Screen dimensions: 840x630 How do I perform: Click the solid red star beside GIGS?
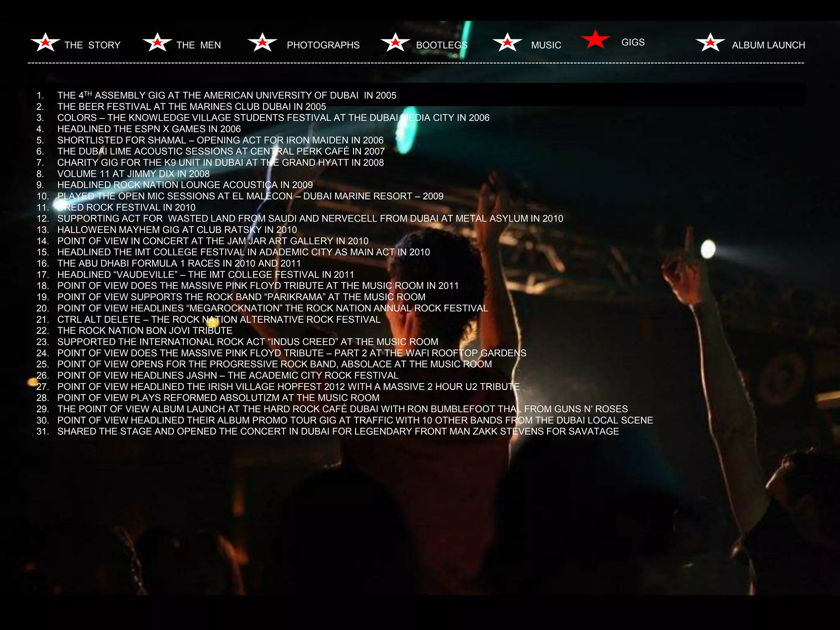coord(595,40)
